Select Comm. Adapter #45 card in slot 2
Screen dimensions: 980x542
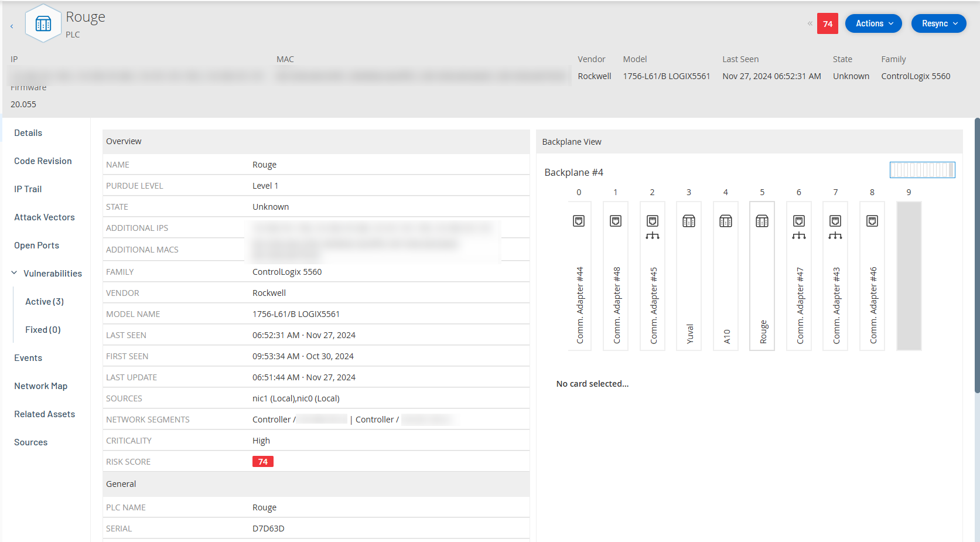click(653, 276)
